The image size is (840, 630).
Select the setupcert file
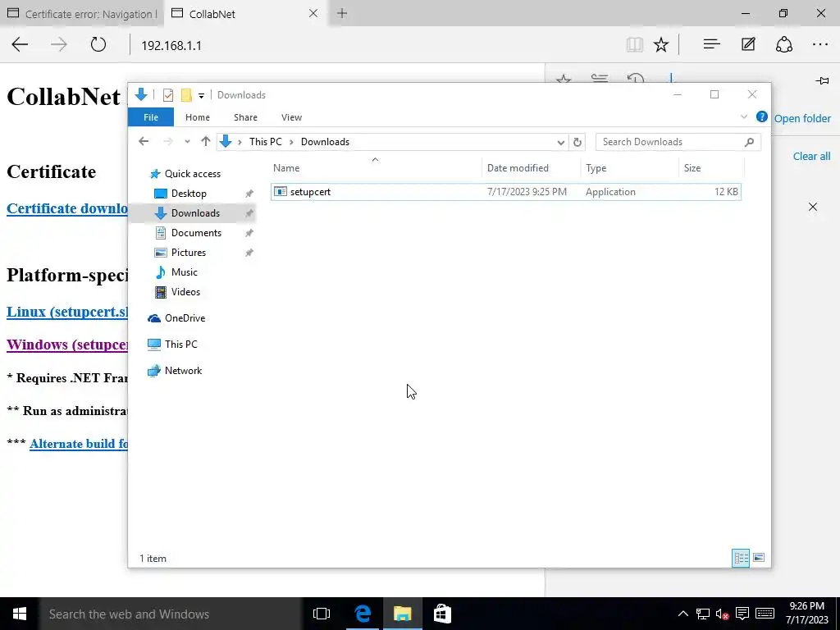(505, 192)
